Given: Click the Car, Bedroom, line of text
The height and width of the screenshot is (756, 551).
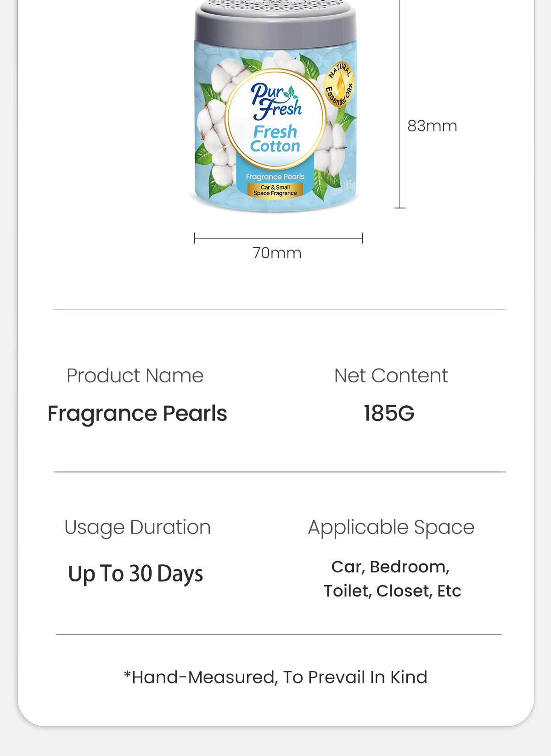Looking at the screenshot, I should 391,567.
